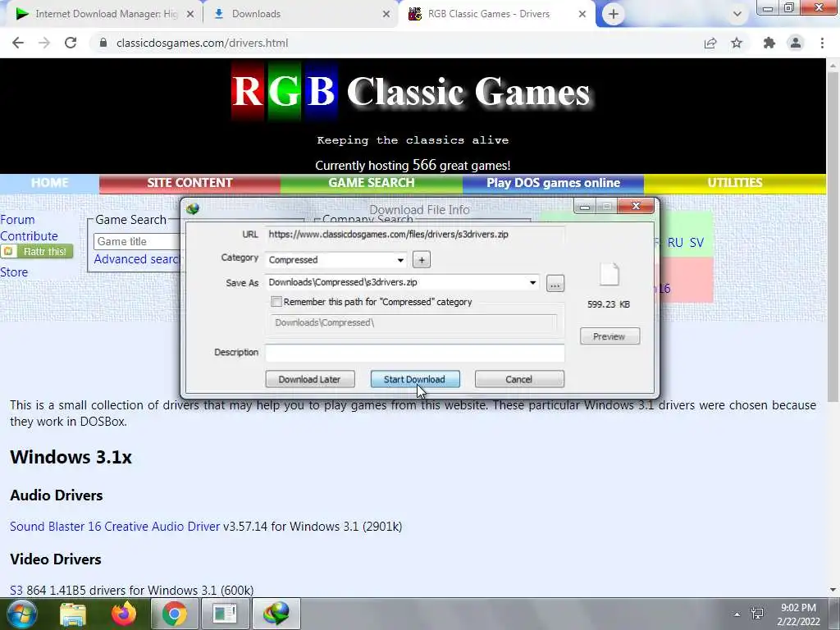Viewport: 840px width, 630px height.
Task: Close the RGB Classic Games tab
Action: (582, 14)
